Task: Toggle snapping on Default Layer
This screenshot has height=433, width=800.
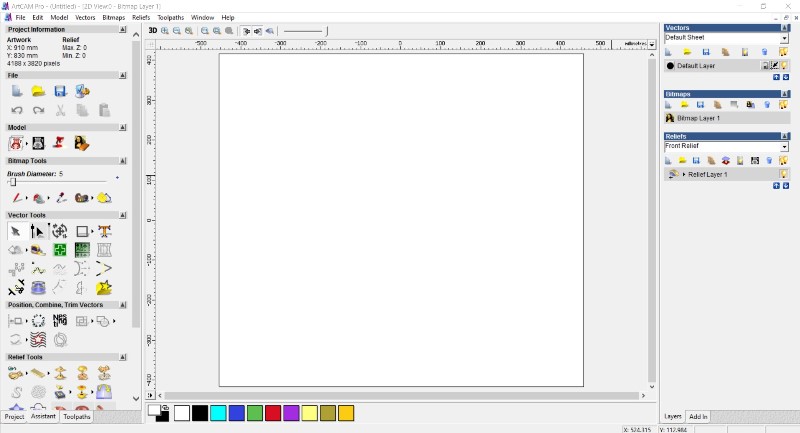Action: (x=774, y=65)
